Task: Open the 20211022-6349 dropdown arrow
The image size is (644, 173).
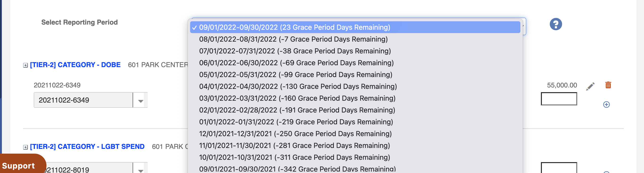Action: coord(141,100)
